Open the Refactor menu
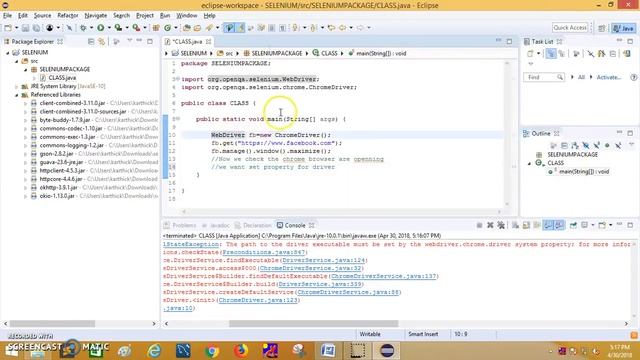640x360 pixels. coord(68,16)
